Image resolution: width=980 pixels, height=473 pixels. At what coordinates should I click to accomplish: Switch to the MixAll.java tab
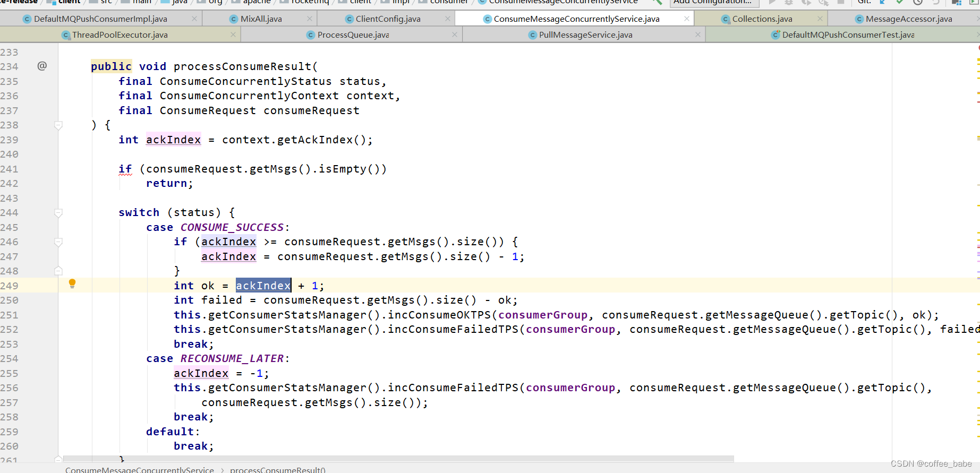point(261,19)
